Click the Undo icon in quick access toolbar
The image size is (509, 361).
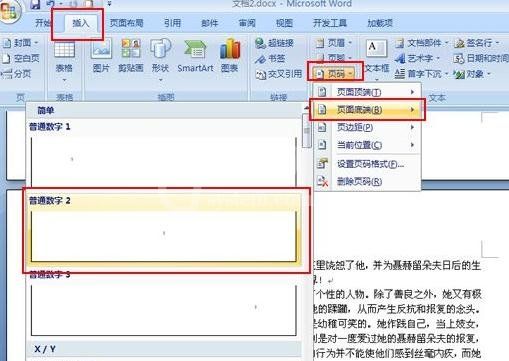point(51,4)
